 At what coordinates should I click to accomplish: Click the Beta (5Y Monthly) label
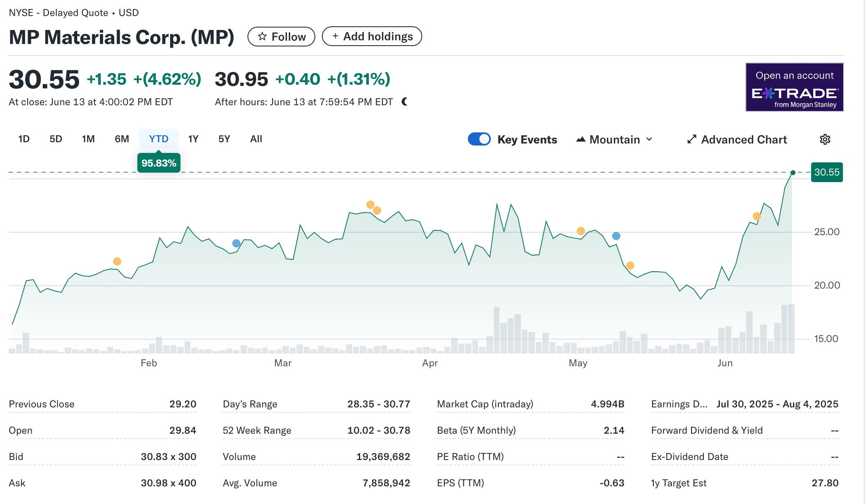point(476,430)
